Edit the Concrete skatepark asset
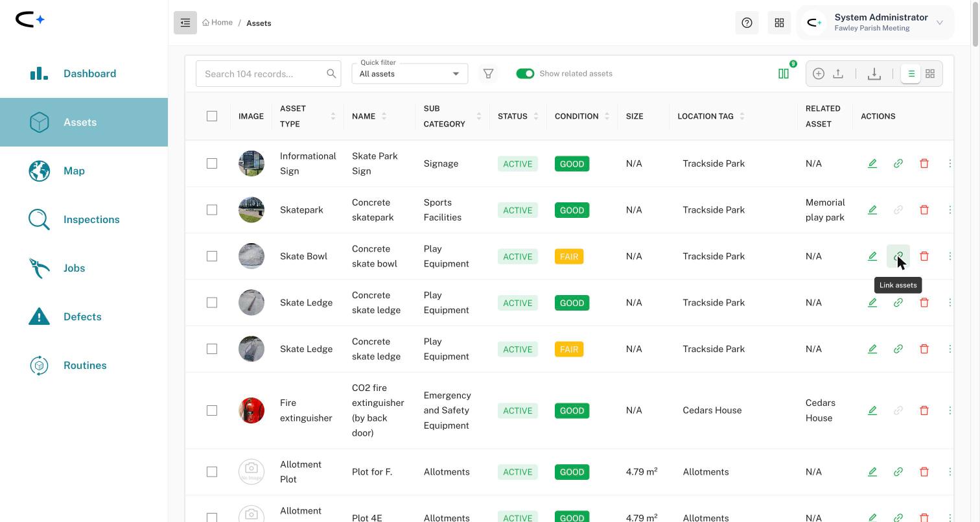 [872, 209]
